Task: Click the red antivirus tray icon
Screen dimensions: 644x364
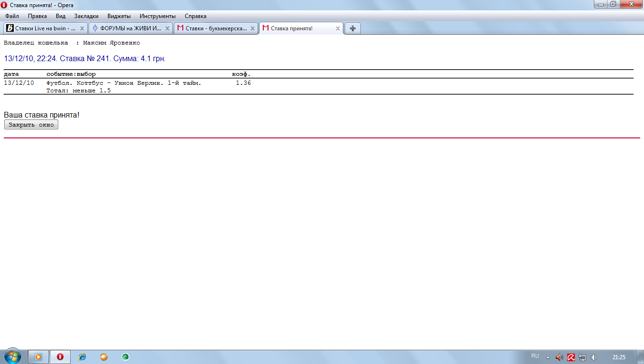Action: [571, 357]
